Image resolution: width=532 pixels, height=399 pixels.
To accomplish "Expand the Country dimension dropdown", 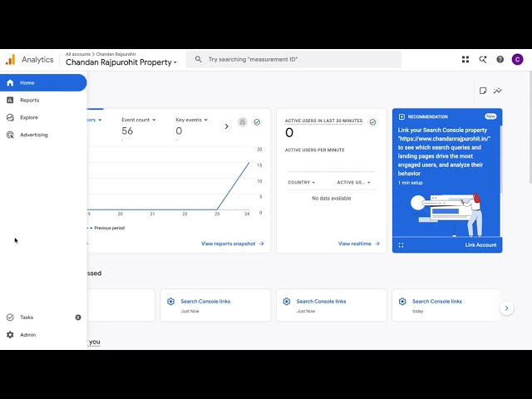I will [301, 183].
